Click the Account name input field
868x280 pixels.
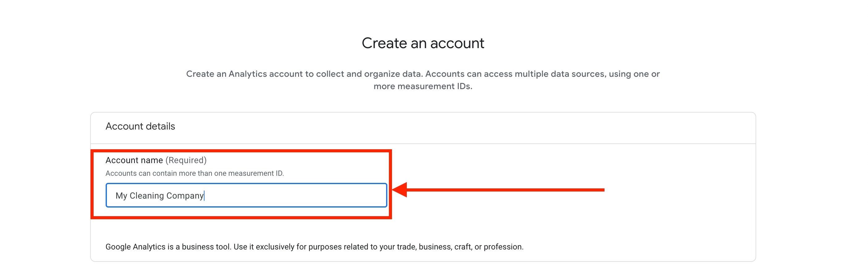tap(246, 195)
